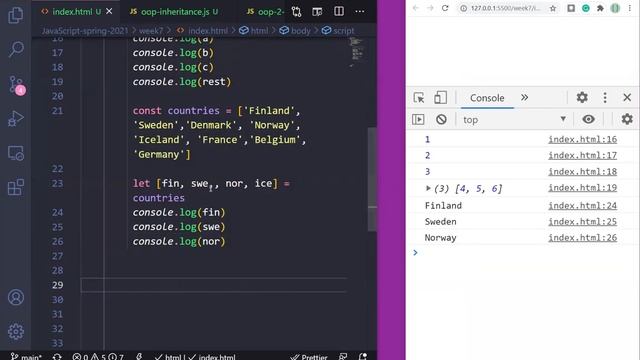Click the browser Forward button
Image resolution: width=640 pixels, height=360 pixels.
click(x=430, y=8)
